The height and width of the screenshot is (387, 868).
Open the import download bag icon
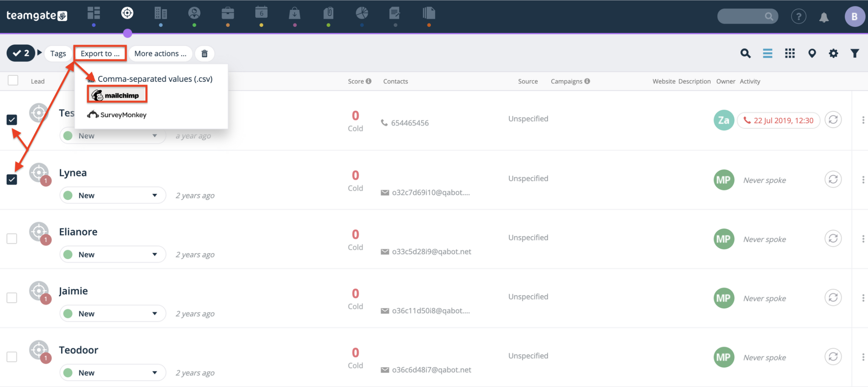295,14
